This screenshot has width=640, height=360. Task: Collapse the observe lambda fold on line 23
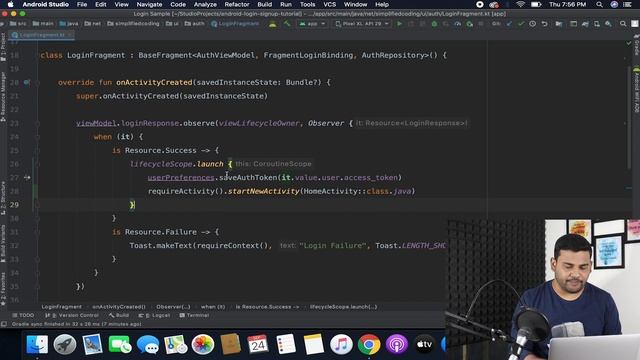[37, 123]
